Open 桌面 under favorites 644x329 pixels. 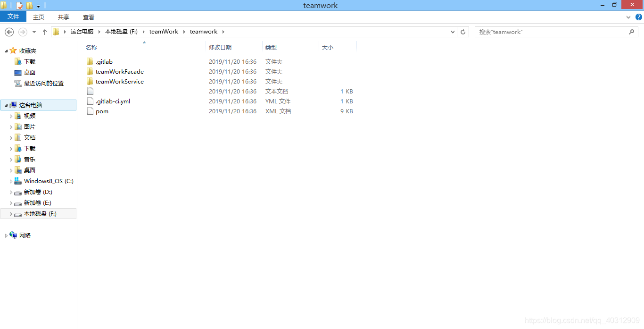pos(30,73)
